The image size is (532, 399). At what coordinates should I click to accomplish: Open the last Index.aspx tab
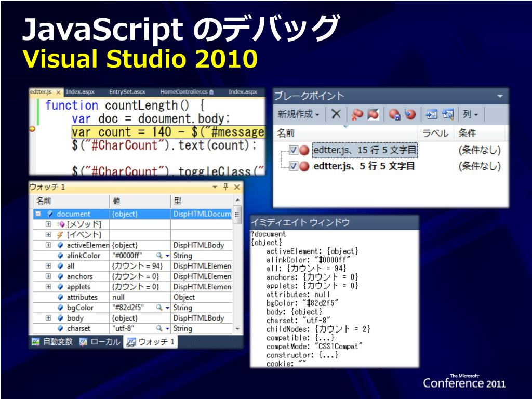click(x=243, y=92)
